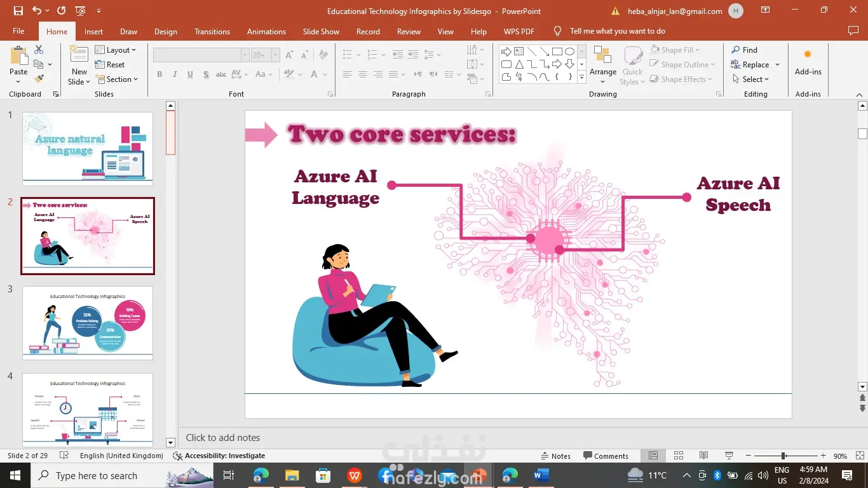Image resolution: width=868 pixels, height=488 pixels.
Task: Adjust the zoom slider handle
Action: click(x=783, y=456)
